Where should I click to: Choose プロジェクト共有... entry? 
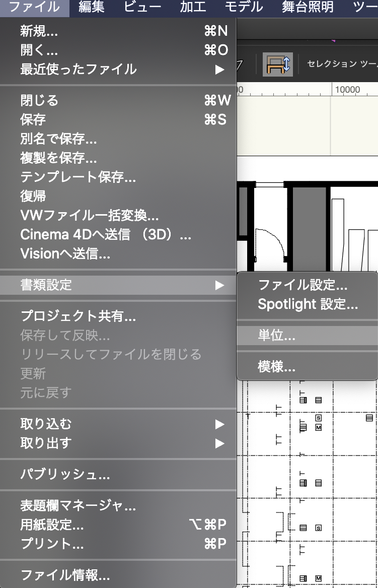coord(118,316)
